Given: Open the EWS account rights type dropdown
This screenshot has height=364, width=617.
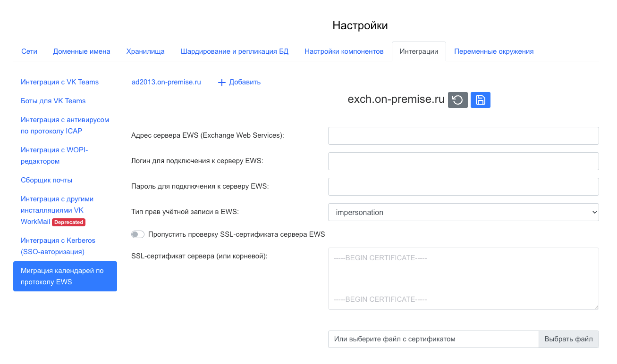Looking at the screenshot, I should tap(463, 212).
